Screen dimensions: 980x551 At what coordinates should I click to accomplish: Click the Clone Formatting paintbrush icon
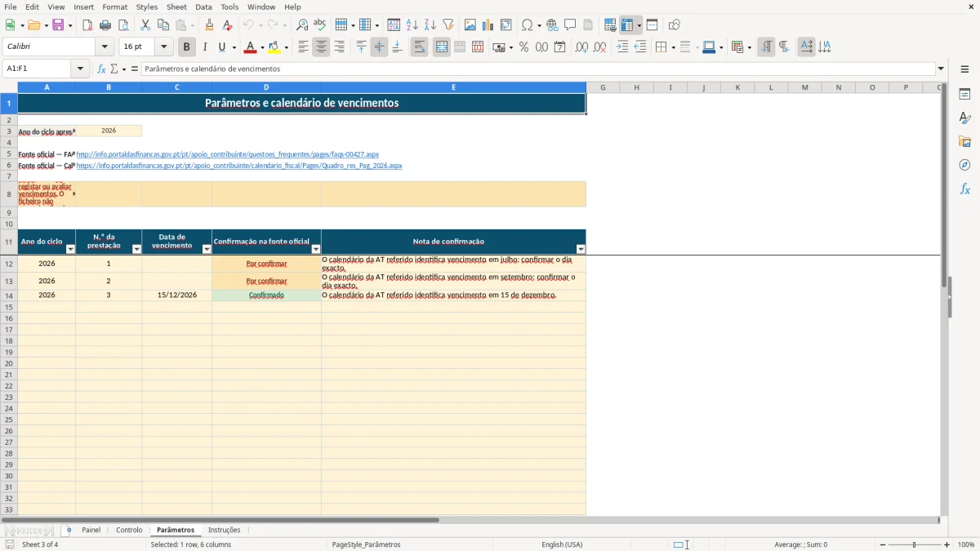pyautogui.click(x=210, y=25)
